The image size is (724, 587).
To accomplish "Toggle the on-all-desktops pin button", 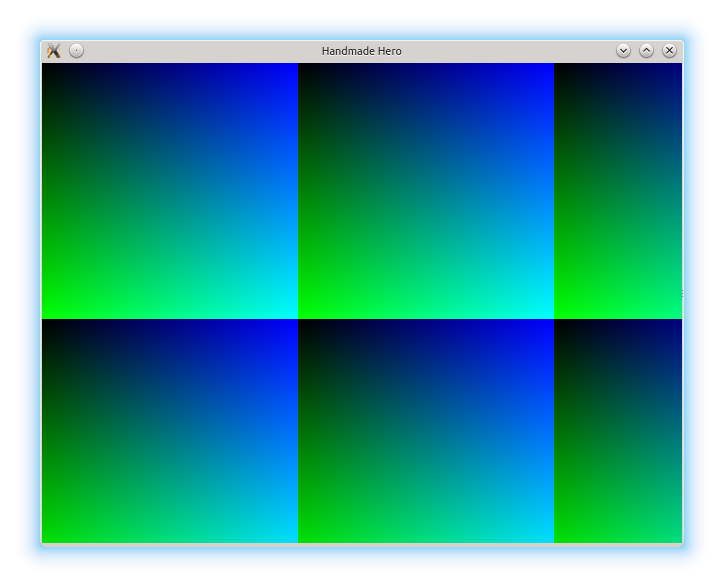I will pyautogui.click(x=77, y=51).
